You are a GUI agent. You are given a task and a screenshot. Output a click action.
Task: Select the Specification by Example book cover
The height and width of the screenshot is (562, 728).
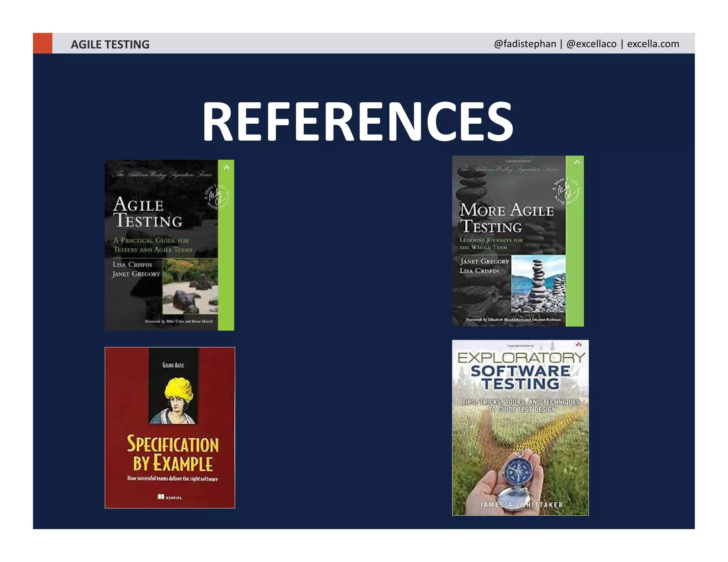[170, 428]
